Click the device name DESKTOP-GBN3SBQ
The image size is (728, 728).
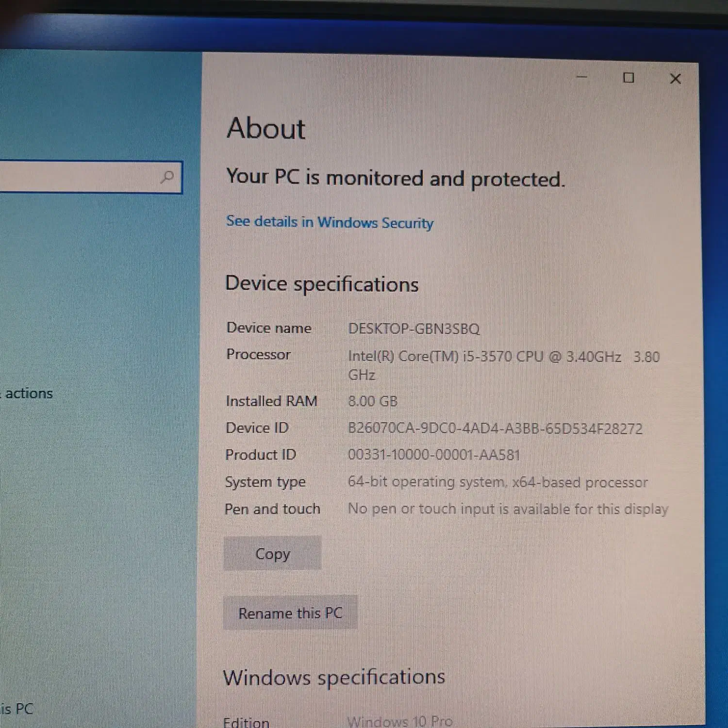(414, 329)
